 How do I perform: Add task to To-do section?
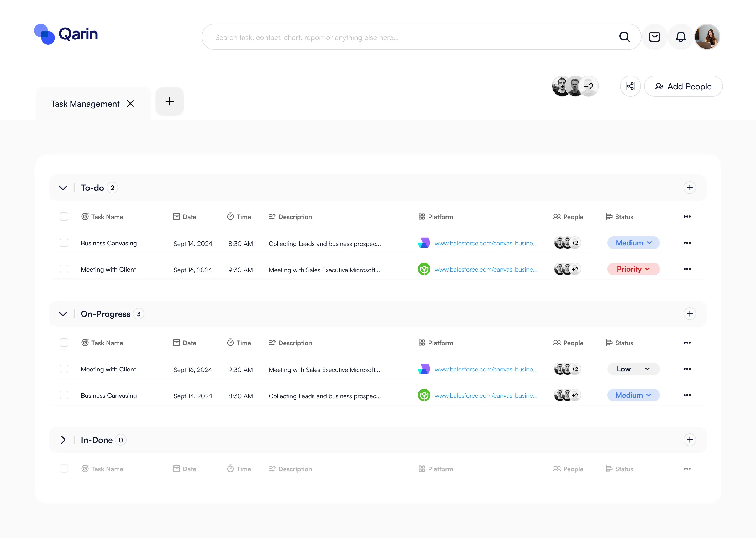(x=690, y=188)
